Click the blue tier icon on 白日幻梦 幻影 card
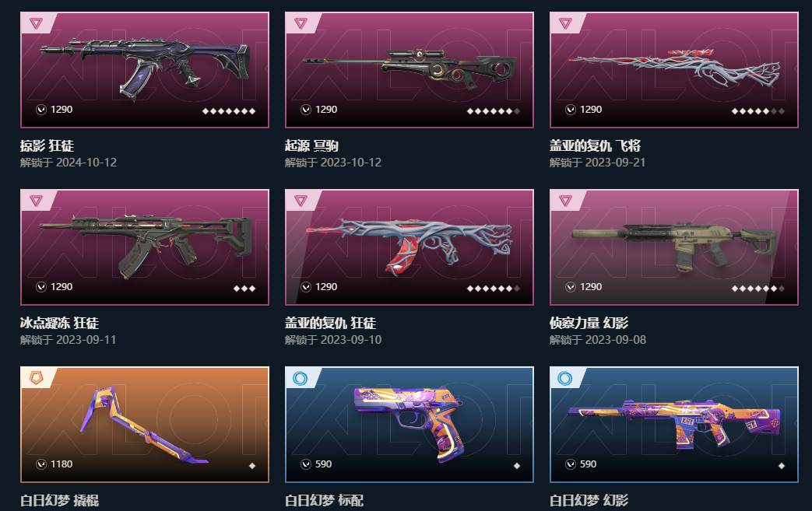 (565, 378)
